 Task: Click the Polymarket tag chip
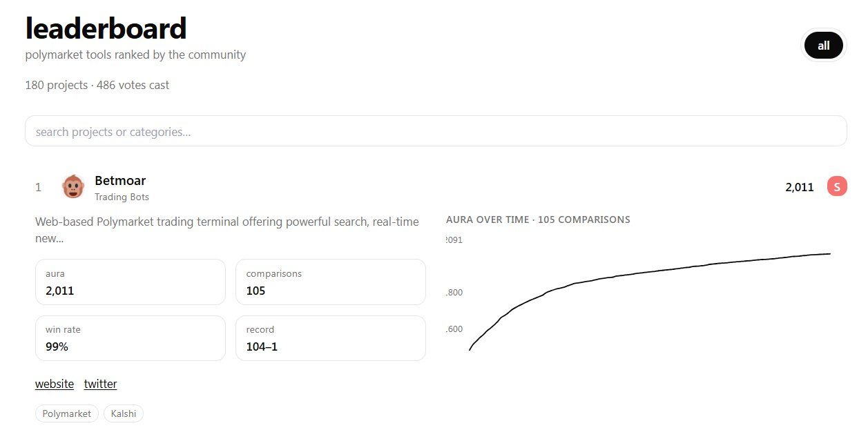[x=67, y=413]
